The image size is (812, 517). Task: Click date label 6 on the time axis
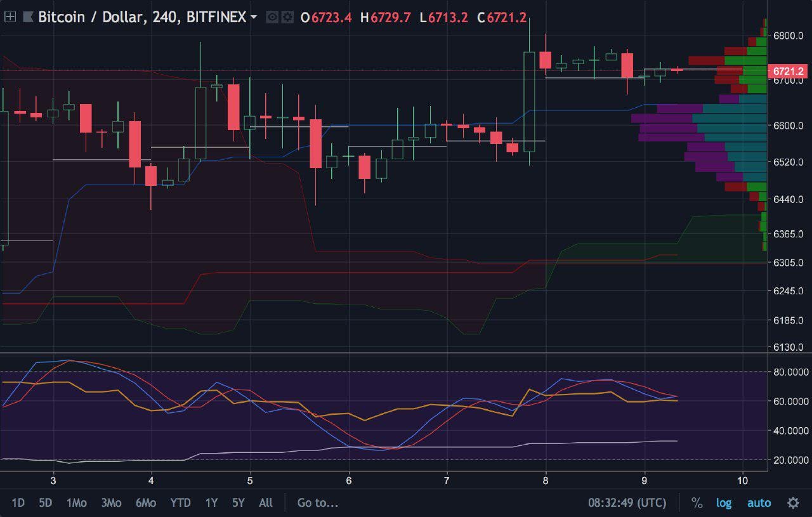pyautogui.click(x=349, y=480)
